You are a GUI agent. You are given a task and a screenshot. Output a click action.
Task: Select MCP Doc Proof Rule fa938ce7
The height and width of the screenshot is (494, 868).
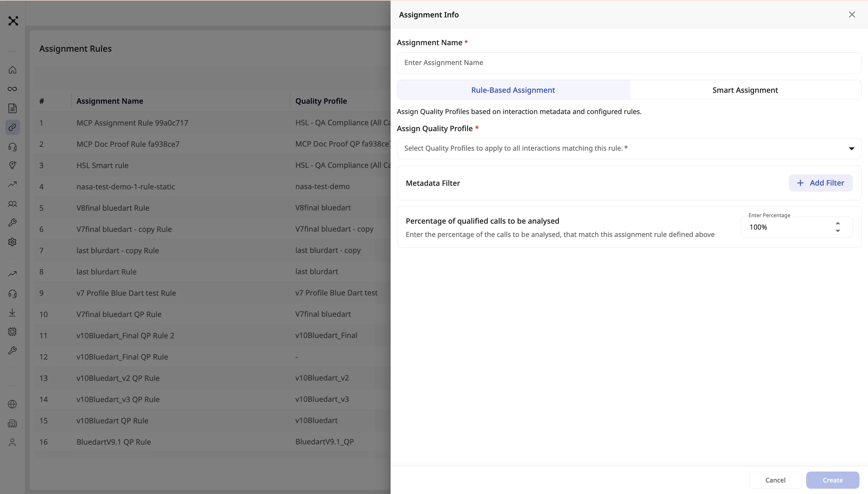click(212, 144)
